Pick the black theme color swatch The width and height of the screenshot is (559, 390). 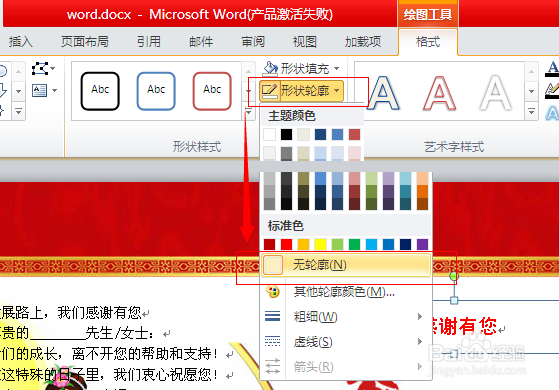pyautogui.click(x=286, y=134)
